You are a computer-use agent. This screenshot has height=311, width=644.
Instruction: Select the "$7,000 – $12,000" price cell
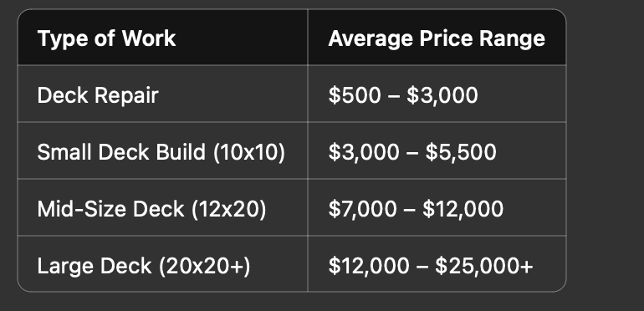(437, 207)
